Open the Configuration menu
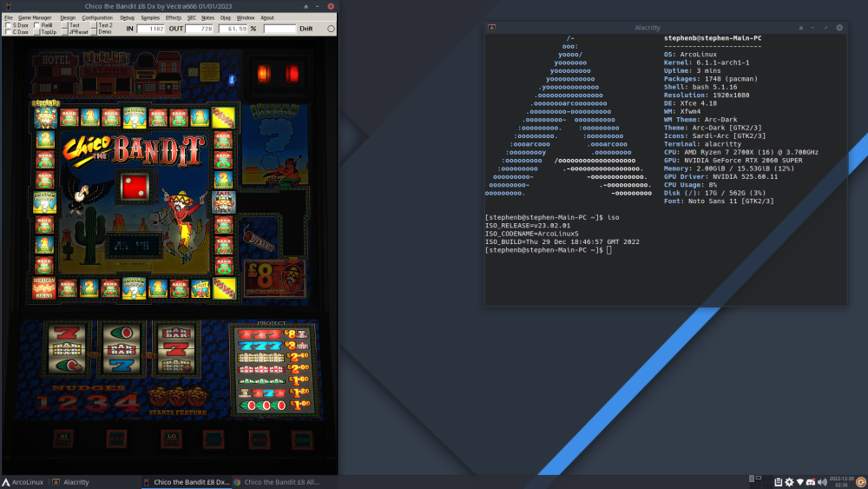This screenshot has height=489, width=868. point(97,17)
